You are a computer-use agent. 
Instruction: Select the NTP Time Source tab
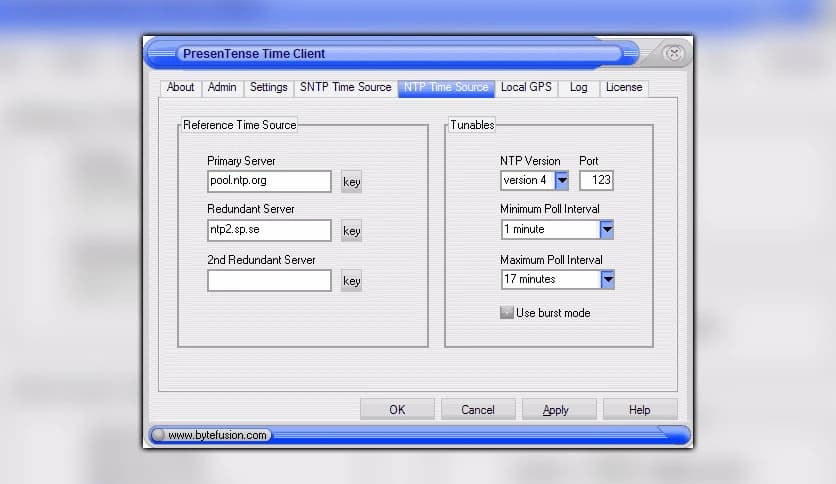pyautogui.click(x=446, y=87)
